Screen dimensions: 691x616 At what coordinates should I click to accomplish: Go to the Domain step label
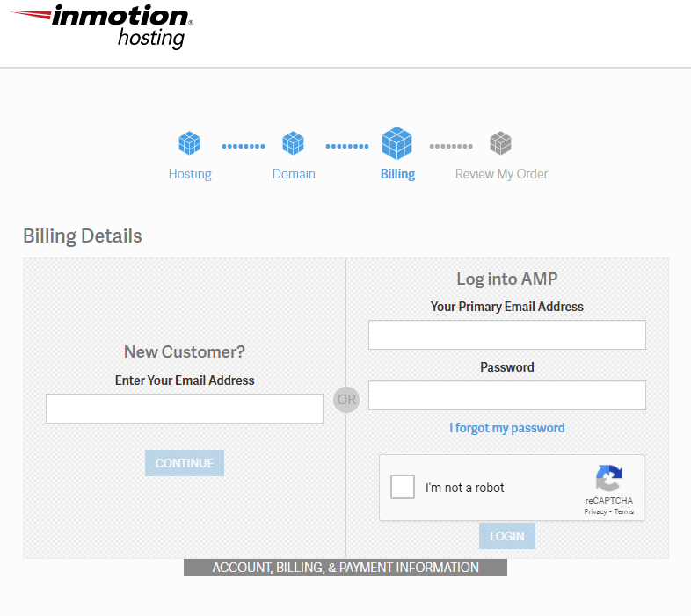(x=294, y=174)
